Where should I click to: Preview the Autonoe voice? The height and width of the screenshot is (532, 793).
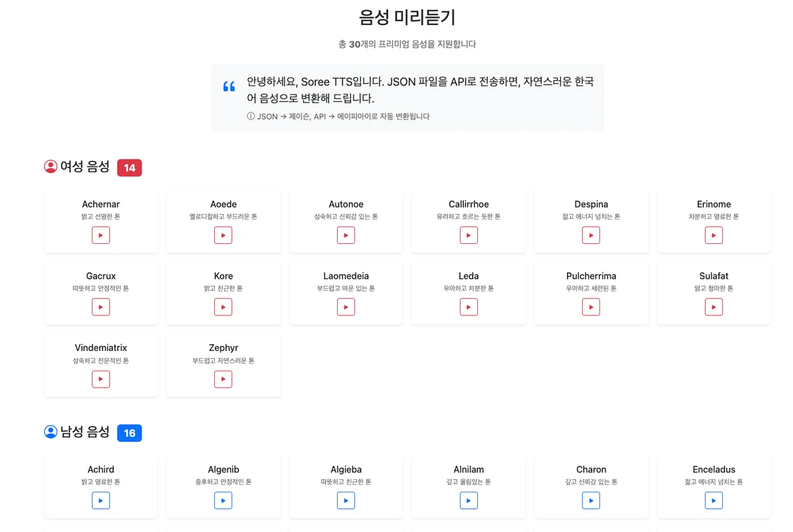coord(346,235)
